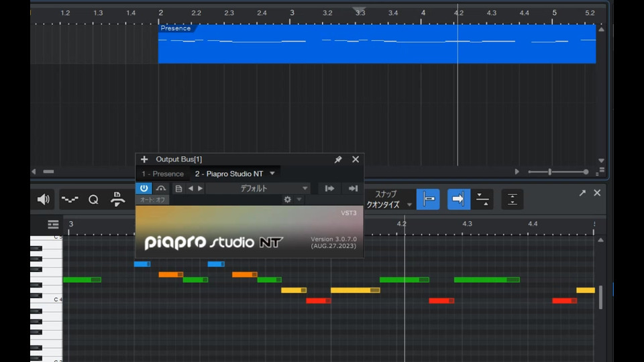Load the next preset with right arrow
This screenshot has width=644, height=362.
tap(201, 188)
